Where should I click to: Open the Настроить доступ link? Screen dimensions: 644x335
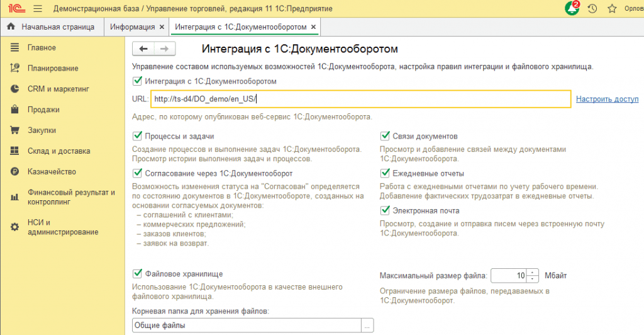tap(607, 99)
